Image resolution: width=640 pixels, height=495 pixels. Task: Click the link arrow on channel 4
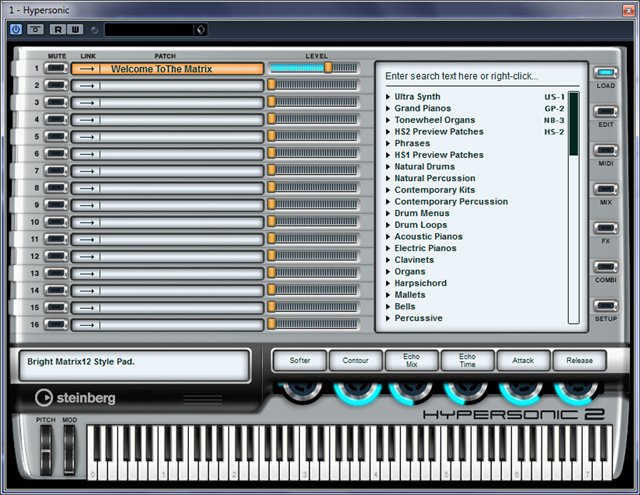pyautogui.click(x=87, y=120)
